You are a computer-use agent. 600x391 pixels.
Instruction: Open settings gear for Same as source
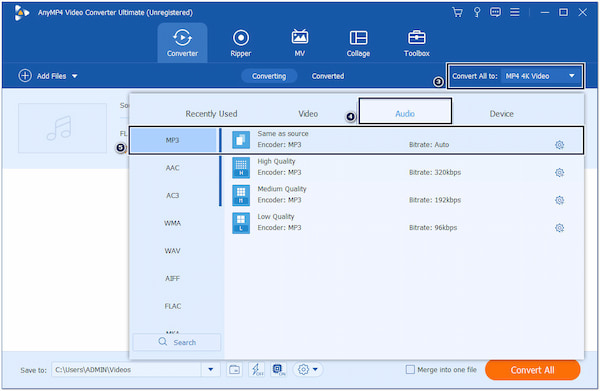(559, 145)
